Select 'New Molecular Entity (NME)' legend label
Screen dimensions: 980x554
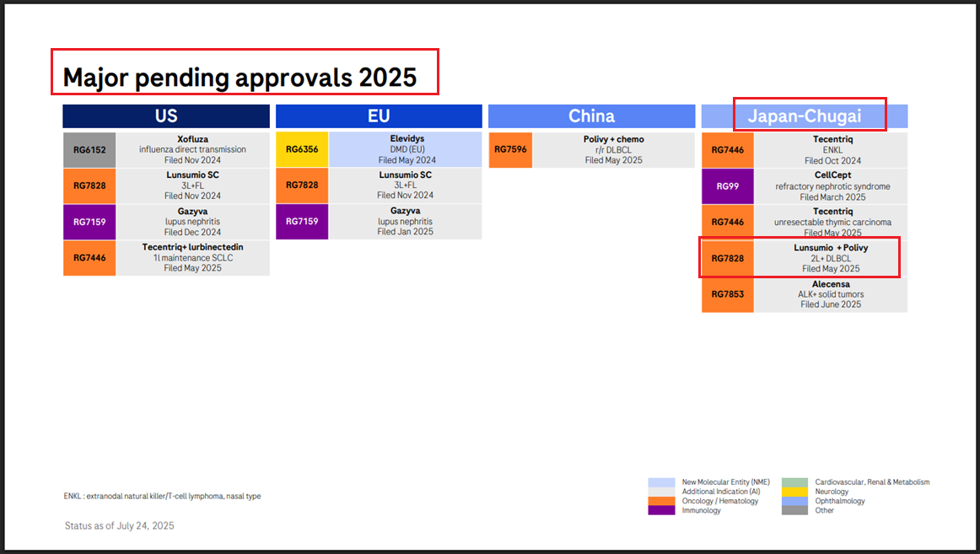725,482
